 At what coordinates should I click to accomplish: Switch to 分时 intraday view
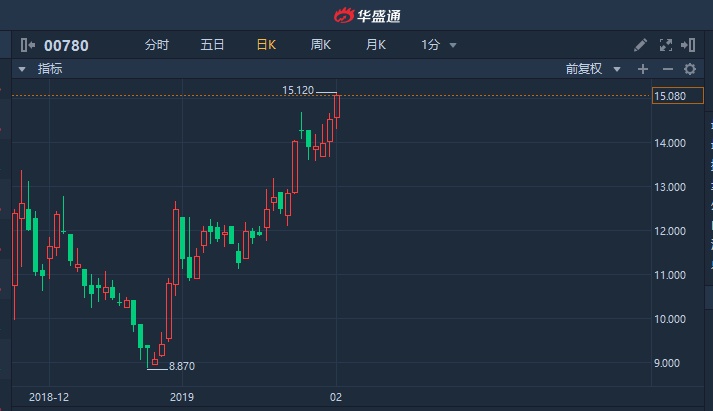(157, 45)
